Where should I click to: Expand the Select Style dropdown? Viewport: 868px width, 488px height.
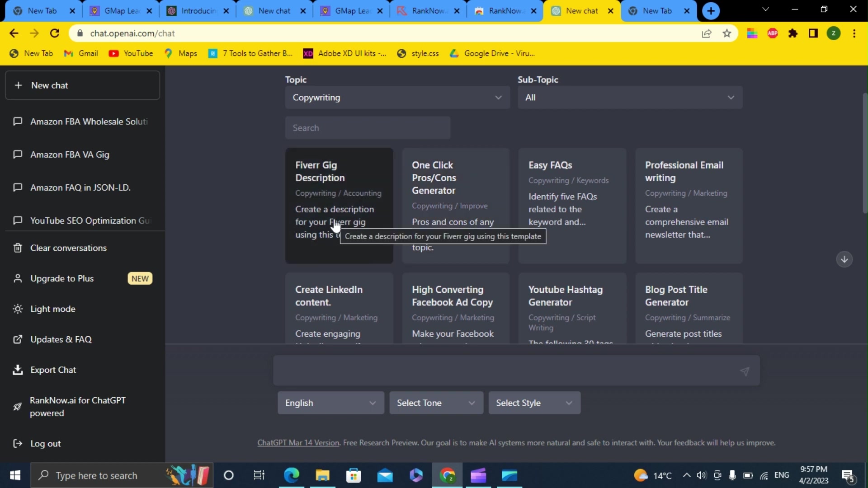(534, 403)
